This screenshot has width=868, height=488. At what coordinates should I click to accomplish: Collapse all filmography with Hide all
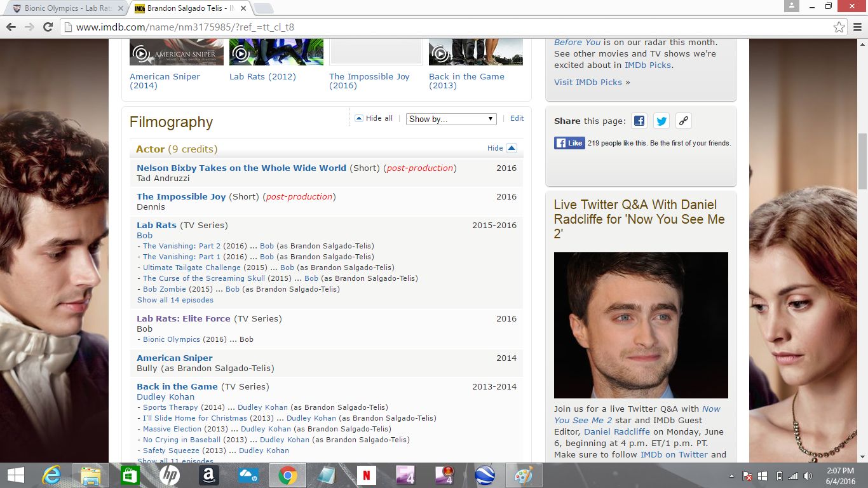coord(374,118)
